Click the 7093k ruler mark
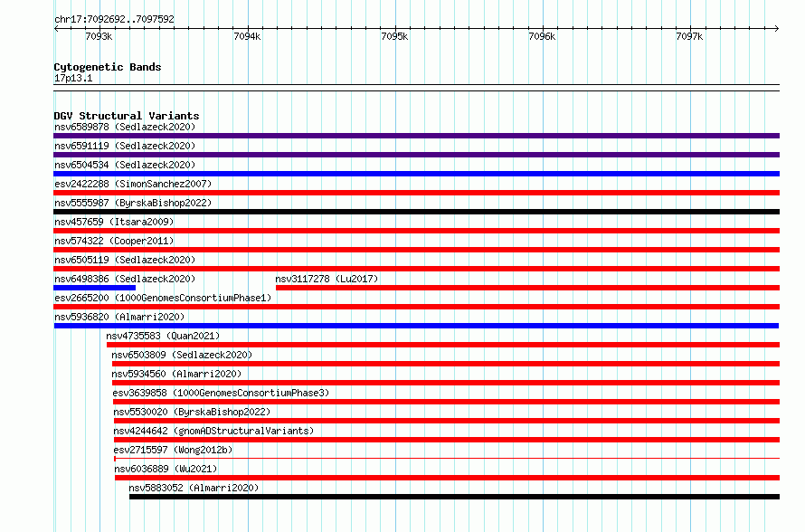805x532 pixels. point(99,36)
